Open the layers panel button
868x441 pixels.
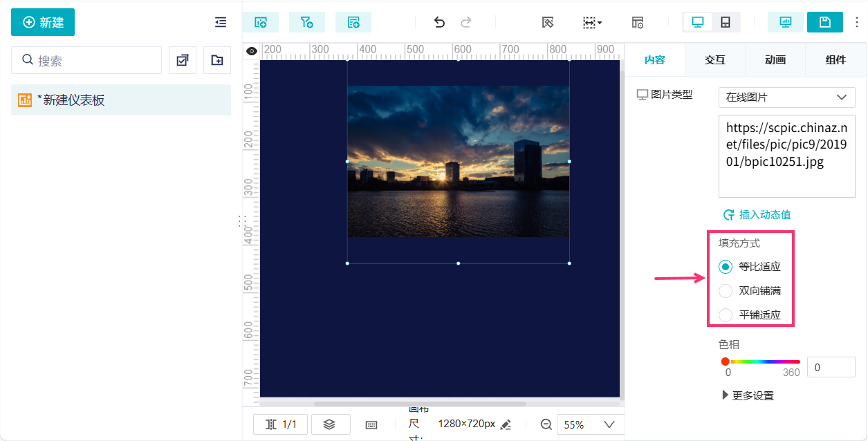click(331, 424)
